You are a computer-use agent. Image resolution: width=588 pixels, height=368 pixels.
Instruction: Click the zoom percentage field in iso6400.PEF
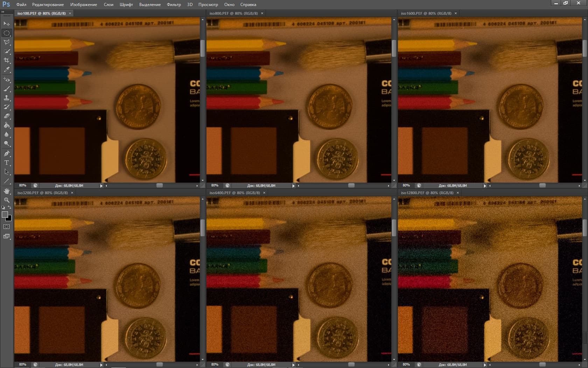click(x=215, y=364)
